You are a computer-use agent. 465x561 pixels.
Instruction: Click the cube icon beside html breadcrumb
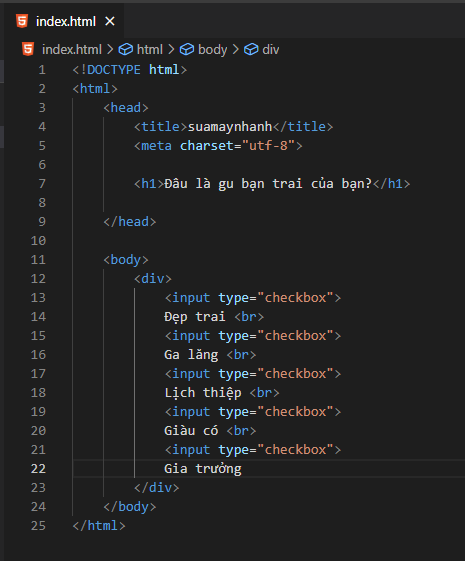pyautogui.click(x=126, y=49)
